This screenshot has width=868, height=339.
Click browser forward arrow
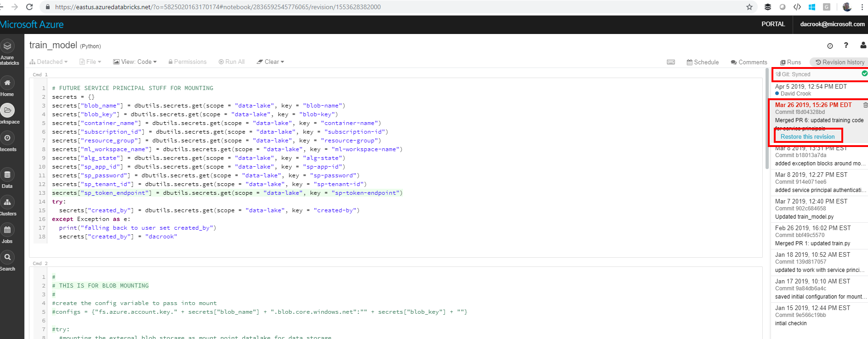pyautogui.click(x=14, y=7)
